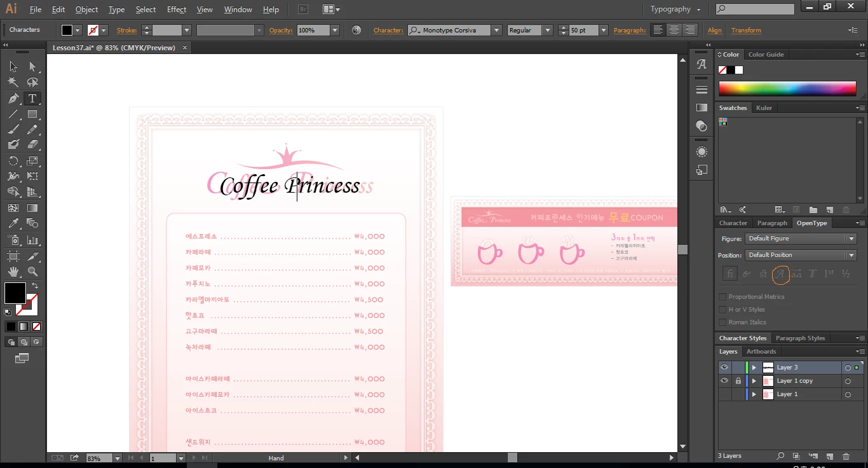
Task: Select the Direct Selection tool
Action: pyautogui.click(x=32, y=67)
